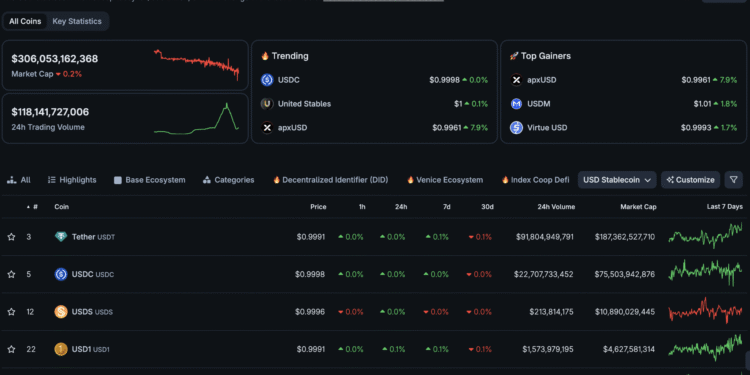Click the rocket icon beside Top Gainers
Viewport: 750px width, 375px height.
514,56
